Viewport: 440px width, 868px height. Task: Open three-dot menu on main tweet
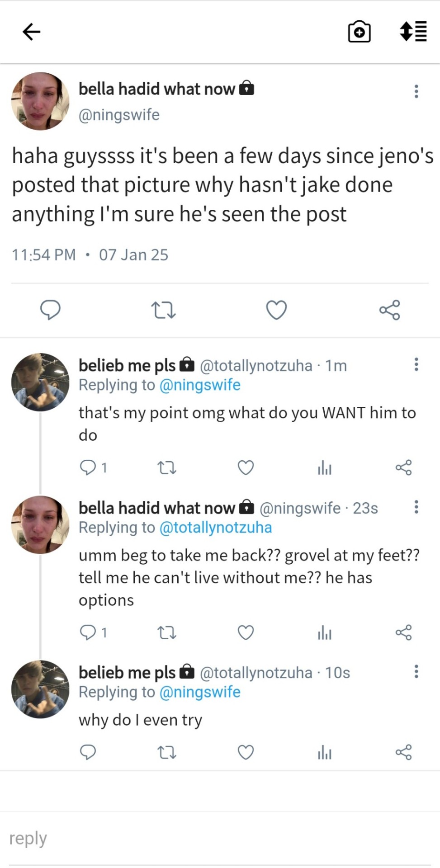click(416, 91)
